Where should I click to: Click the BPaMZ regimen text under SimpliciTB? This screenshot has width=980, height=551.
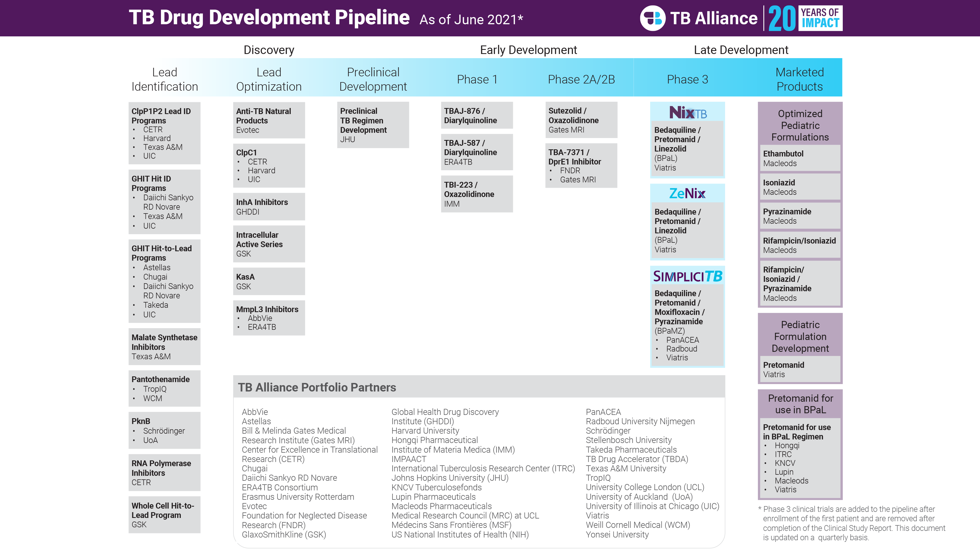tap(670, 331)
